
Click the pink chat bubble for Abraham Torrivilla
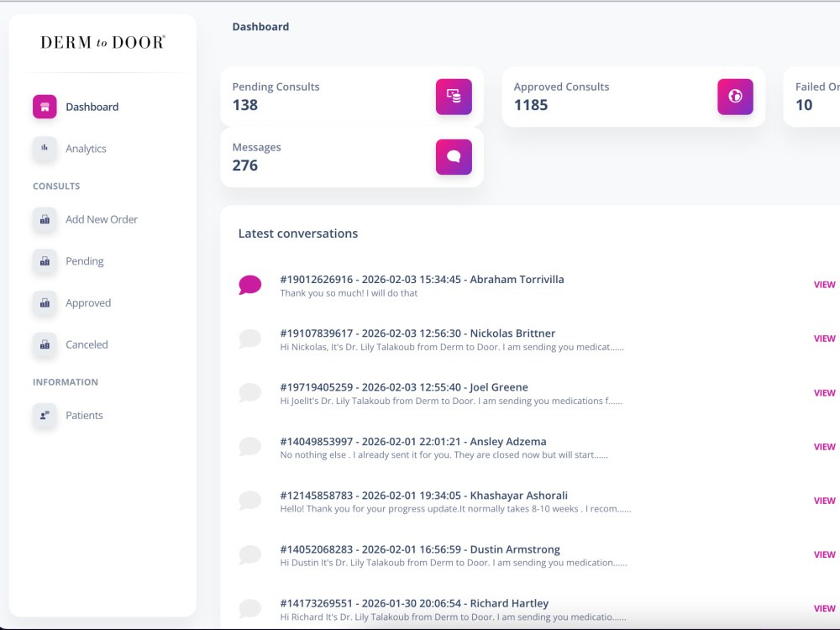coord(249,285)
